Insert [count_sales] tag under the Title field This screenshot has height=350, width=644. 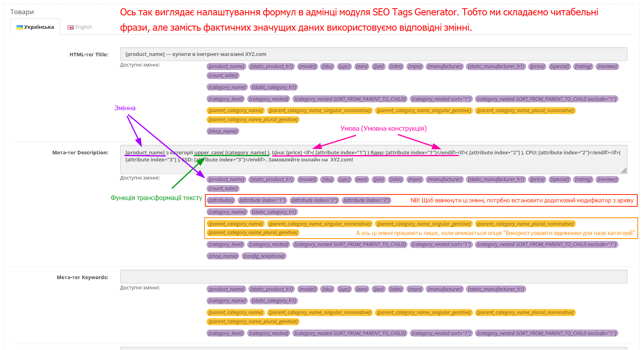pyautogui.click(x=223, y=76)
